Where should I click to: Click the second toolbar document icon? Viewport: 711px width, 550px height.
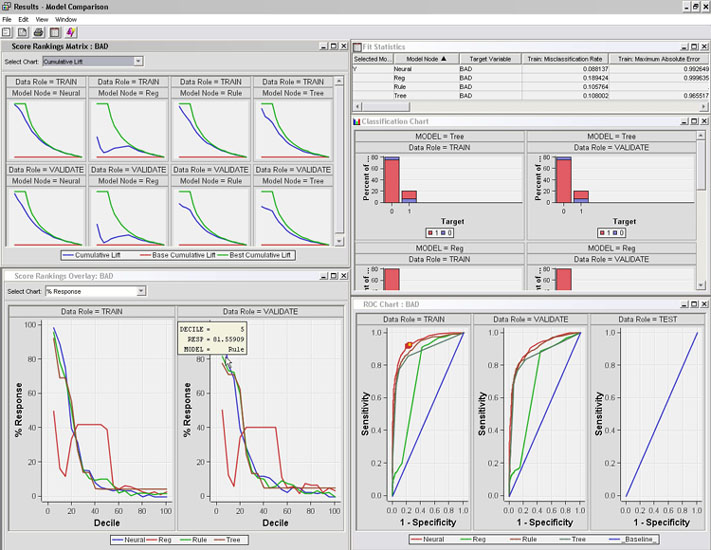coord(22,32)
